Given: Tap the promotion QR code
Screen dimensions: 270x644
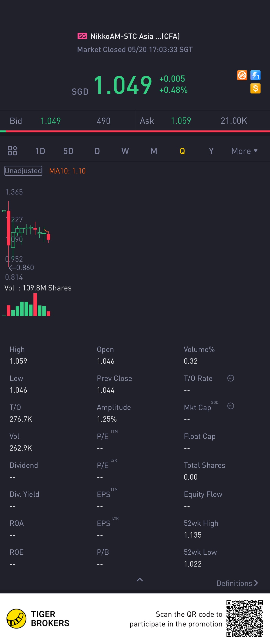Looking at the screenshot, I should pyautogui.click(x=245, y=619).
